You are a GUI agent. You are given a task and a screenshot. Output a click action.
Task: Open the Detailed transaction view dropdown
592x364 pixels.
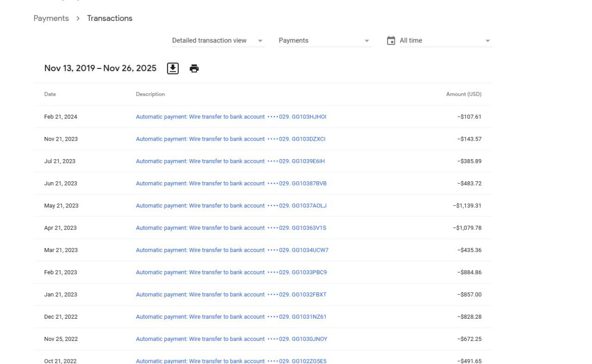click(x=218, y=41)
